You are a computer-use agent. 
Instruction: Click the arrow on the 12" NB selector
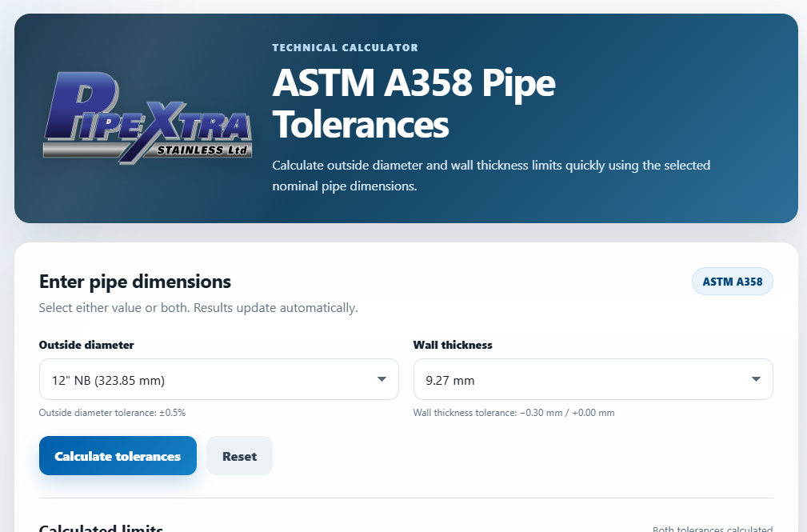click(382, 379)
